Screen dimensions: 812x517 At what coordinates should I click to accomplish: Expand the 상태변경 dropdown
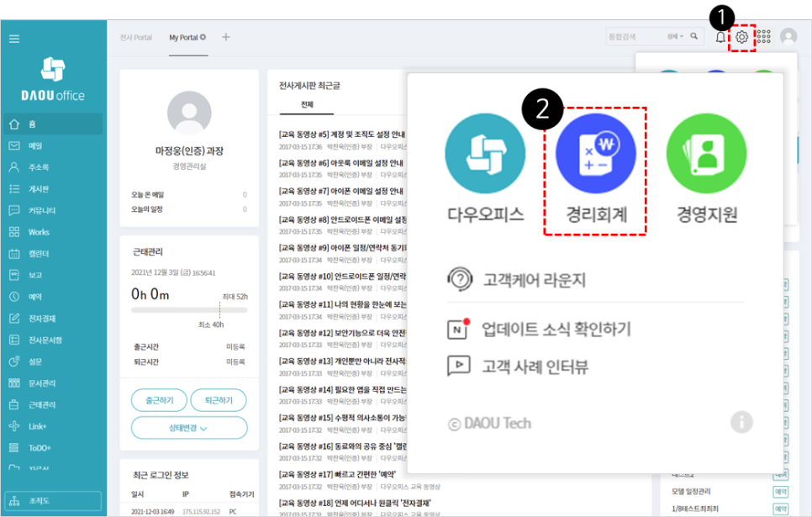tap(189, 428)
